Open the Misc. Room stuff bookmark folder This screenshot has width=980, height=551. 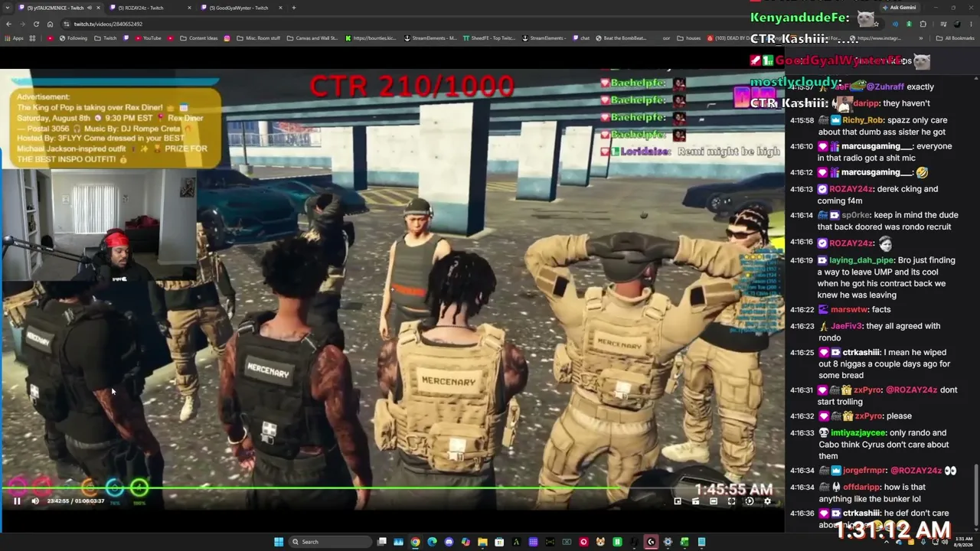coord(257,37)
